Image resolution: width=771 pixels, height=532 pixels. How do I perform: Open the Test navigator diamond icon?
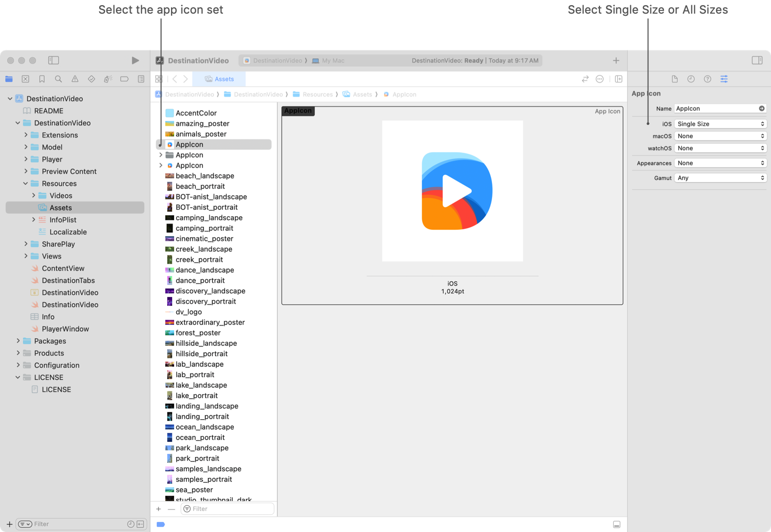[91, 79]
